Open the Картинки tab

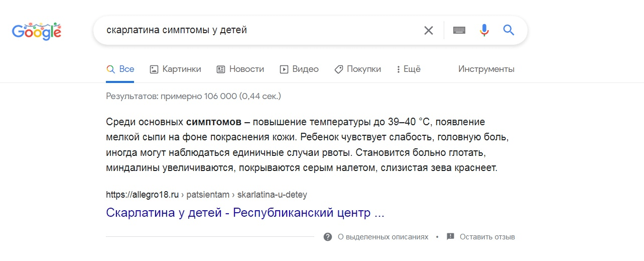tap(181, 69)
